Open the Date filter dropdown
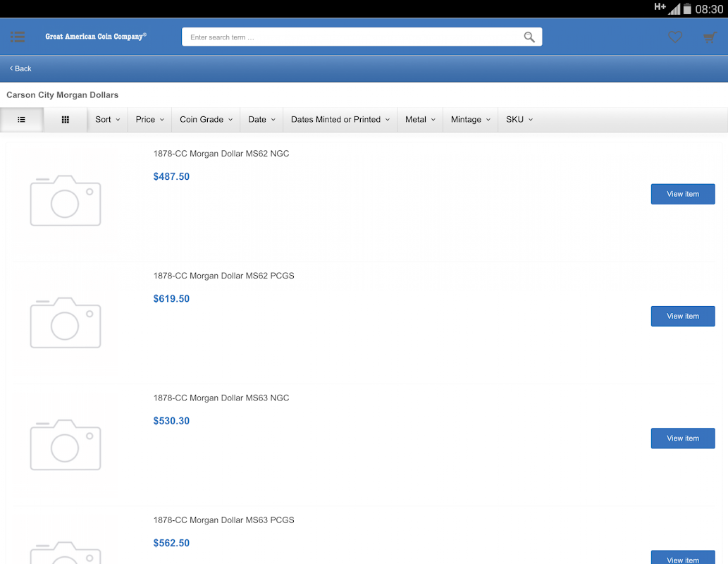 (262, 119)
